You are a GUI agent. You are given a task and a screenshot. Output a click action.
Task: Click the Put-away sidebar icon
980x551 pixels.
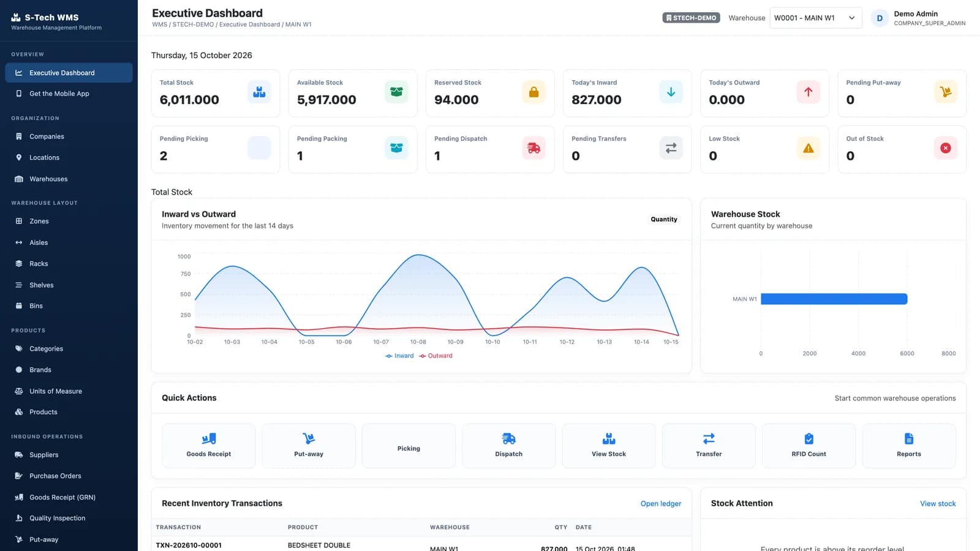[19, 539]
